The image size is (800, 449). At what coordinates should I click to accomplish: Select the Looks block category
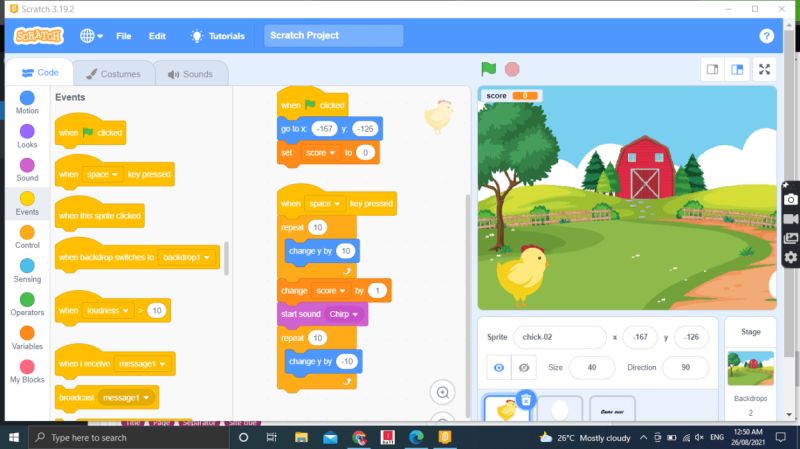click(x=27, y=136)
